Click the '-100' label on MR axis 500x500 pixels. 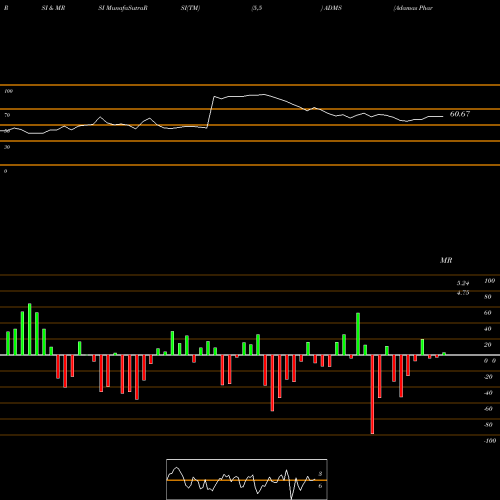click(490, 441)
